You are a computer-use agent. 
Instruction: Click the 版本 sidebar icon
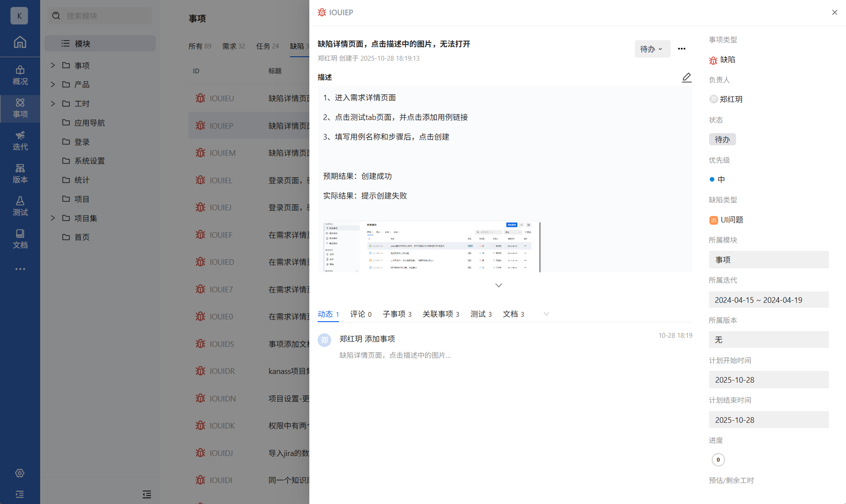coord(20,174)
